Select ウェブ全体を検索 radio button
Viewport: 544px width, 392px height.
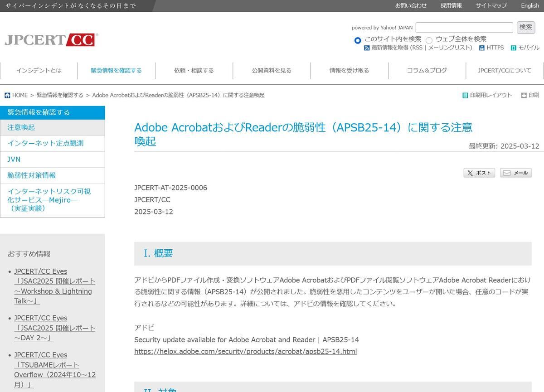click(x=429, y=40)
